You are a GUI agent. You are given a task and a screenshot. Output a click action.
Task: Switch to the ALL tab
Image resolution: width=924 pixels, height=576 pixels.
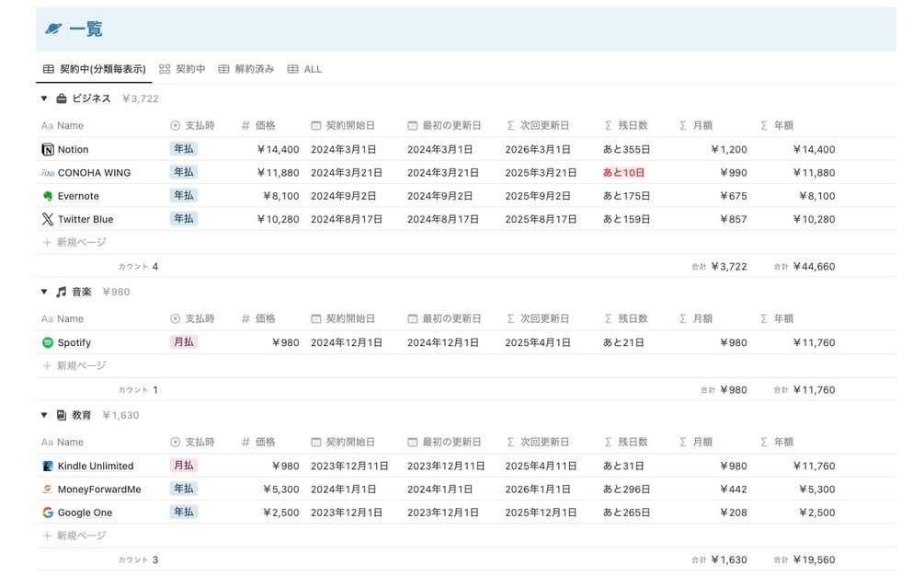pos(304,69)
